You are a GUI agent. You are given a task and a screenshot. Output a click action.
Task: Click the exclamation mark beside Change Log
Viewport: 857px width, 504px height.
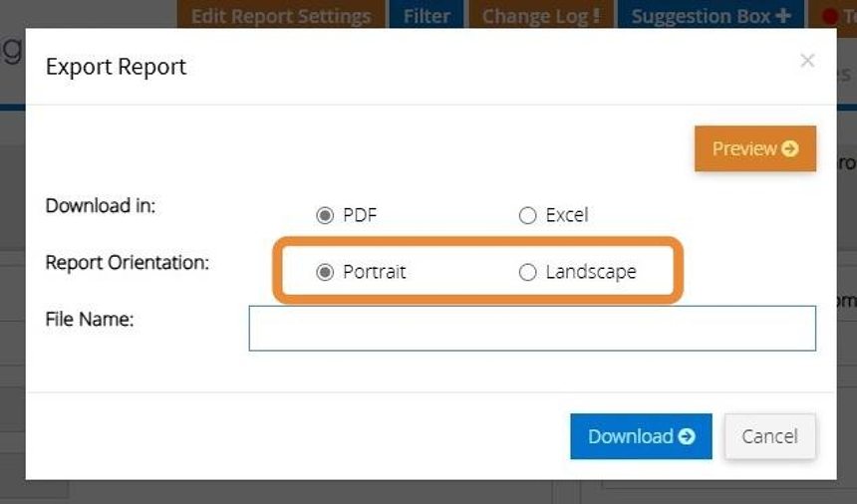point(596,16)
